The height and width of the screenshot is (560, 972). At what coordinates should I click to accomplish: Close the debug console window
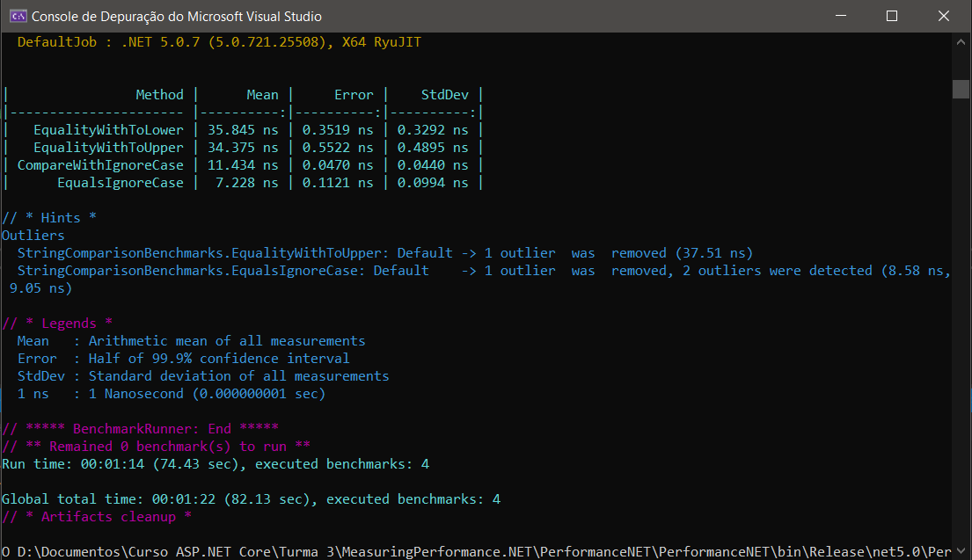pos(944,16)
